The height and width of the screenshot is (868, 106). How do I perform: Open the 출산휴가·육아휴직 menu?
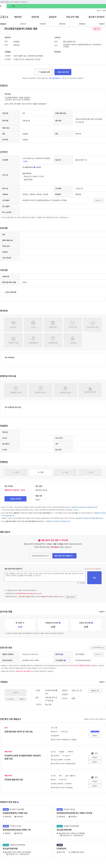97,17
